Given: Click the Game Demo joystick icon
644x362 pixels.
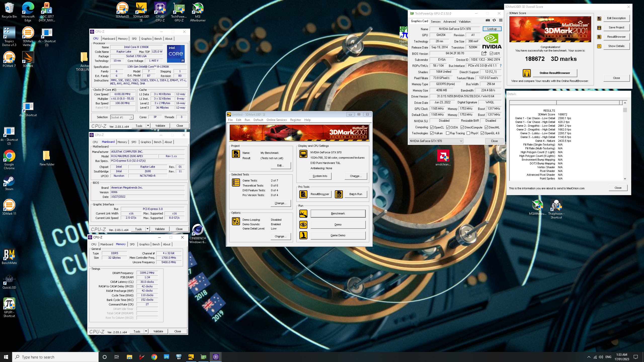Looking at the screenshot, I should tap(303, 235).
